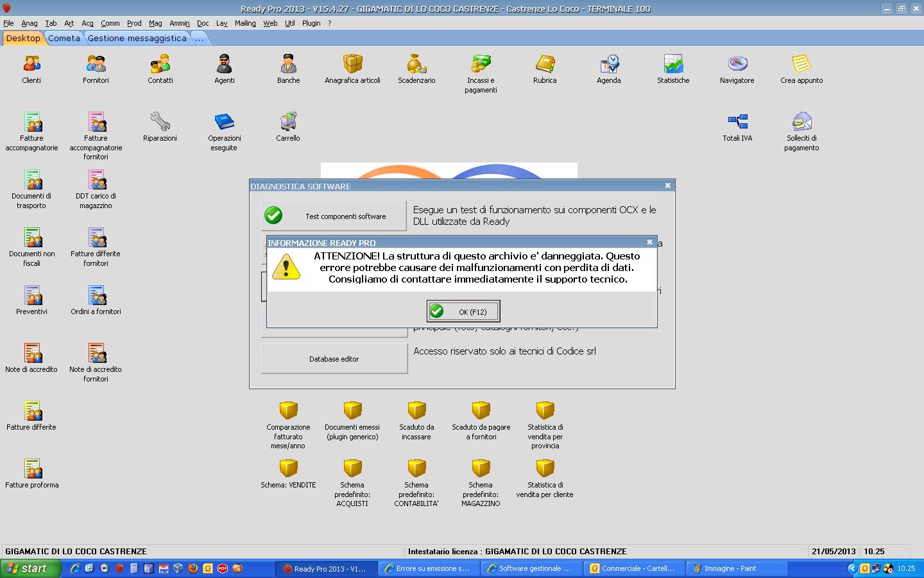Switch to Errore su emissione taskbar window
924x578 pixels.
point(427,568)
